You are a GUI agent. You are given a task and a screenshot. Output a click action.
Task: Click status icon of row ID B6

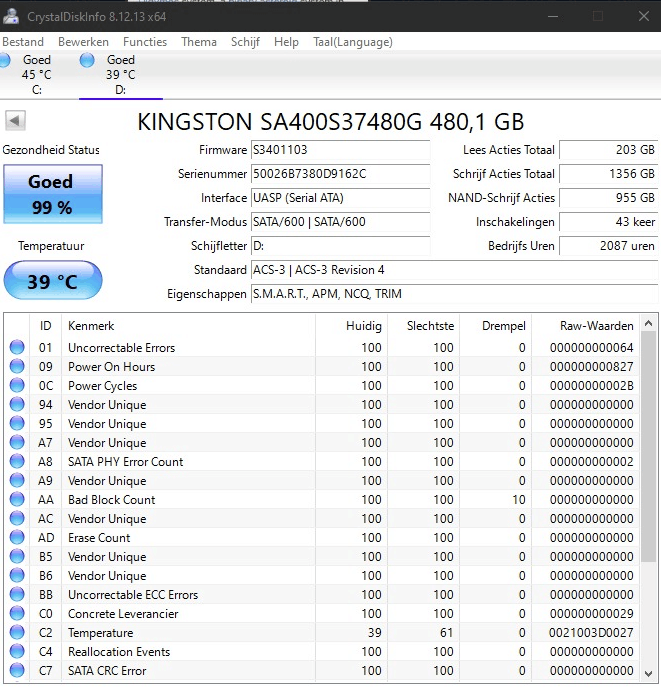(x=17, y=575)
